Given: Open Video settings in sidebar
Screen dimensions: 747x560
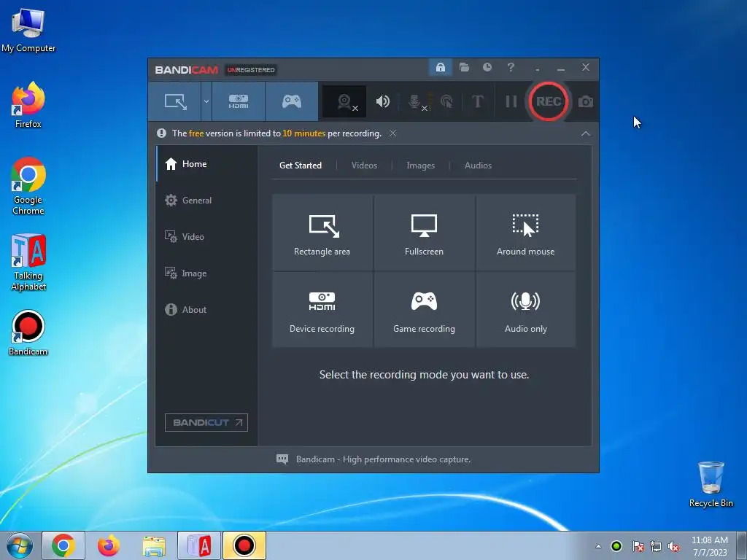Looking at the screenshot, I should (206, 237).
